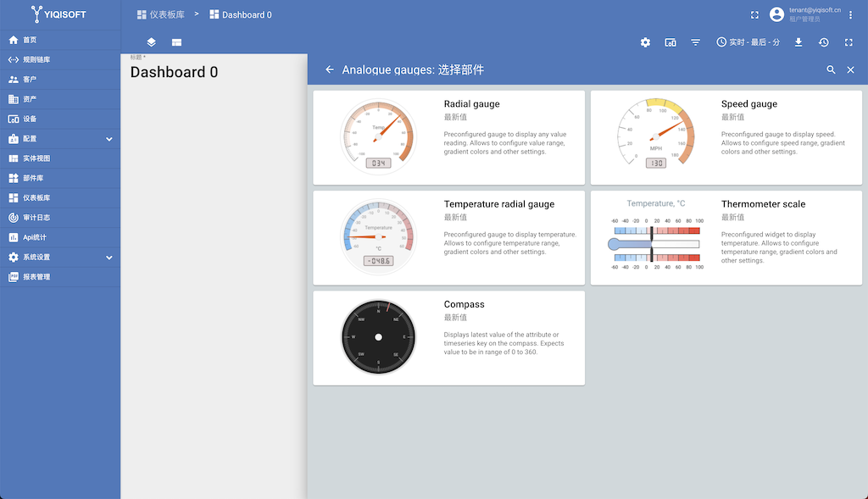Open the version history clock icon
The height and width of the screenshot is (499, 868).
click(823, 42)
